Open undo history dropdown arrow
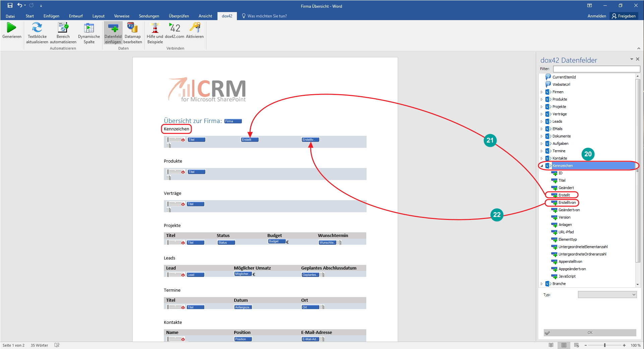The width and height of the screenshot is (644, 349). pos(25,5)
